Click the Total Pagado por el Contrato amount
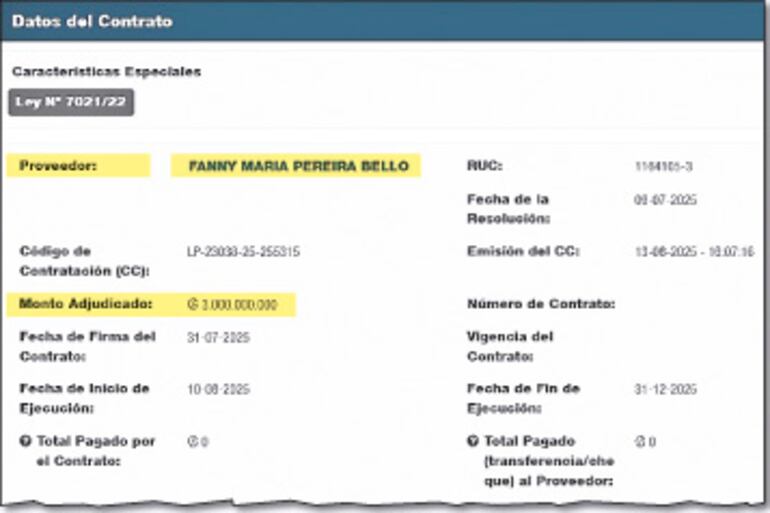 tap(198, 441)
